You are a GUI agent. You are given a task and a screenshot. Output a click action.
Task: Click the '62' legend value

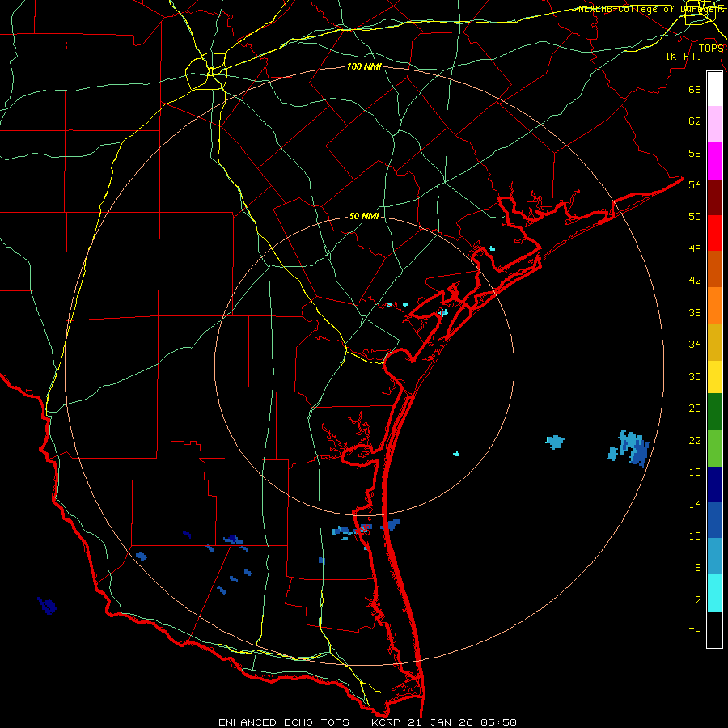[695, 121]
